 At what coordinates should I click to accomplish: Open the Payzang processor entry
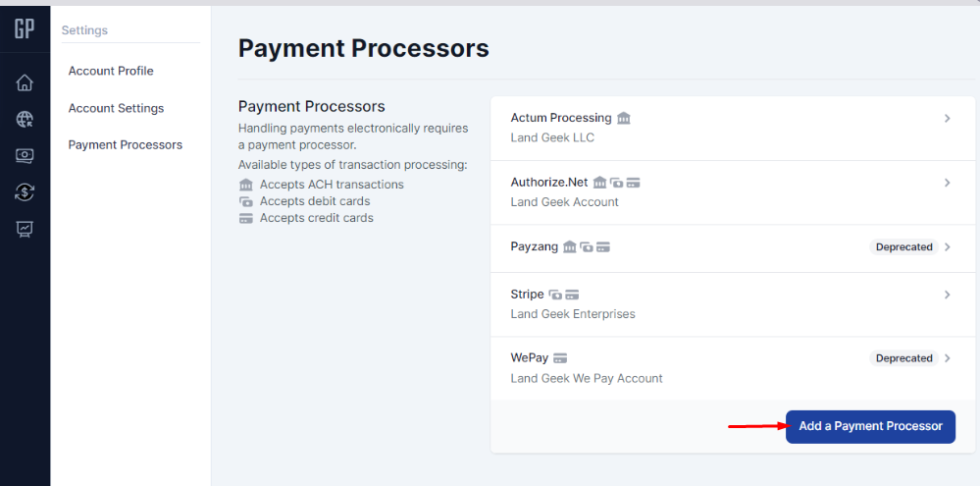click(x=733, y=248)
